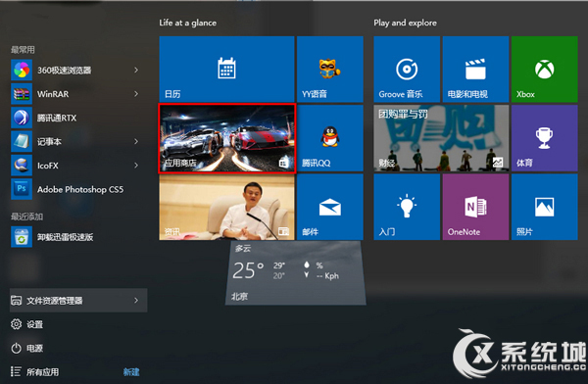This screenshot has width=588, height=384.
Task: Launch the YY语音 tile
Action: (330, 69)
